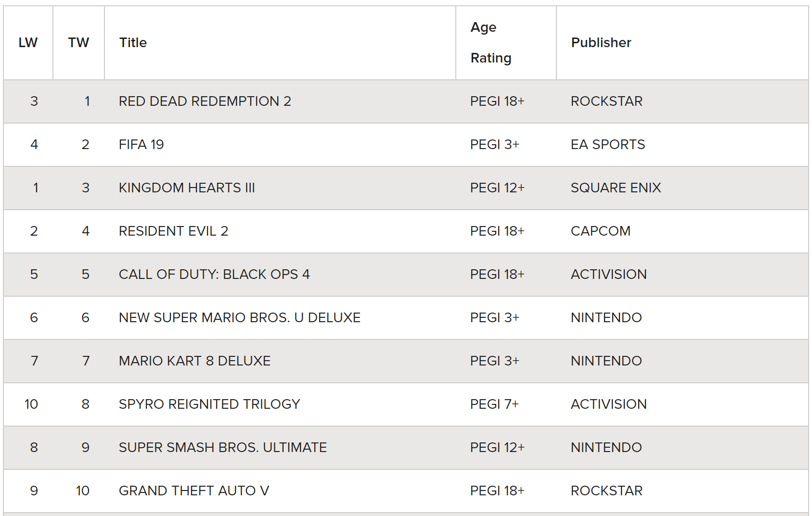The image size is (812, 516).
Task: Click Grand Theft Auto V title
Action: click(x=194, y=491)
